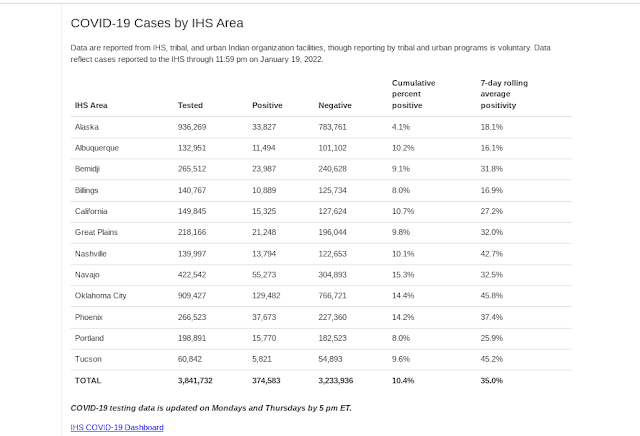Click the Negative column header
Image resolution: width=640 pixels, height=436 pixels.
pos(335,105)
